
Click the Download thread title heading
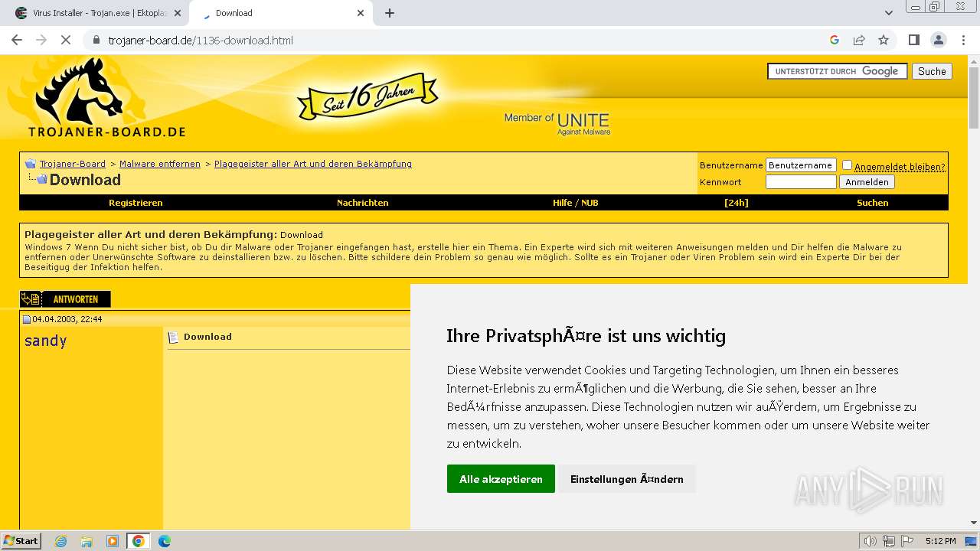[85, 180]
